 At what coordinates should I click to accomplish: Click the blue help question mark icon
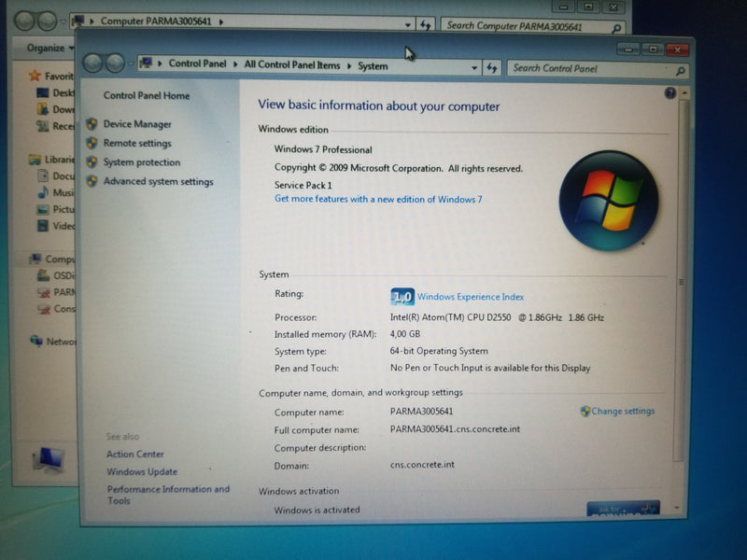[669, 93]
